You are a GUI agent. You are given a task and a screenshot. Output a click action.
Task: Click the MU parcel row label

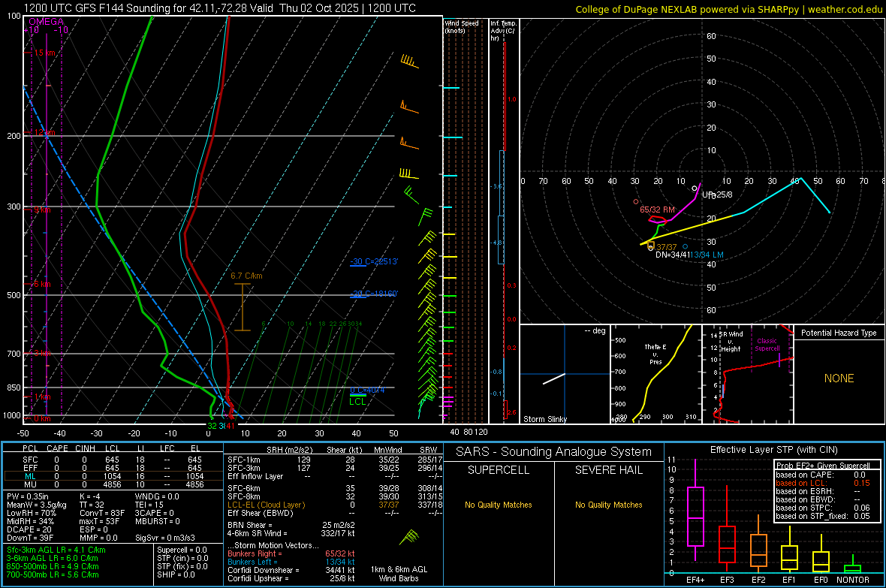click(x=30, y=484)
